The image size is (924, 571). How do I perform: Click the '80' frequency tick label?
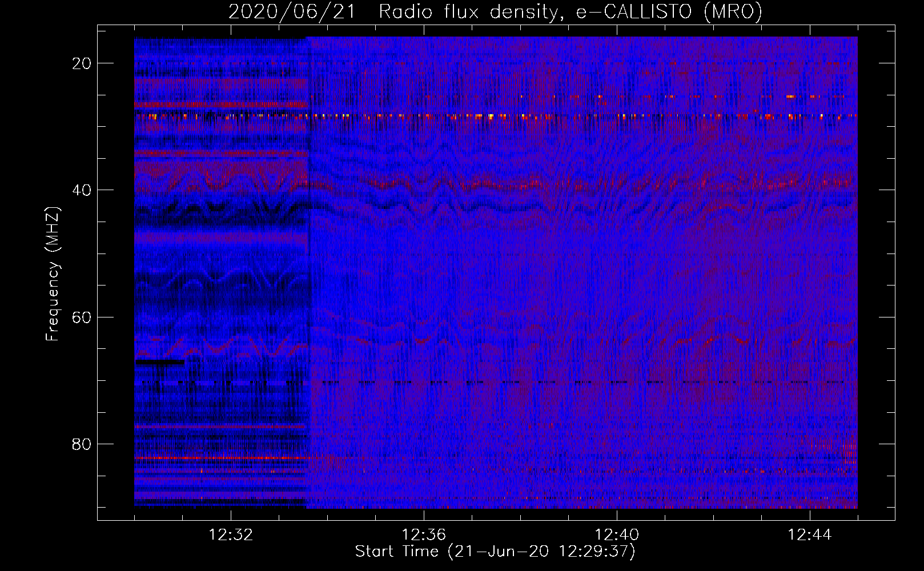pyautogui.click(x=82, y=444)
